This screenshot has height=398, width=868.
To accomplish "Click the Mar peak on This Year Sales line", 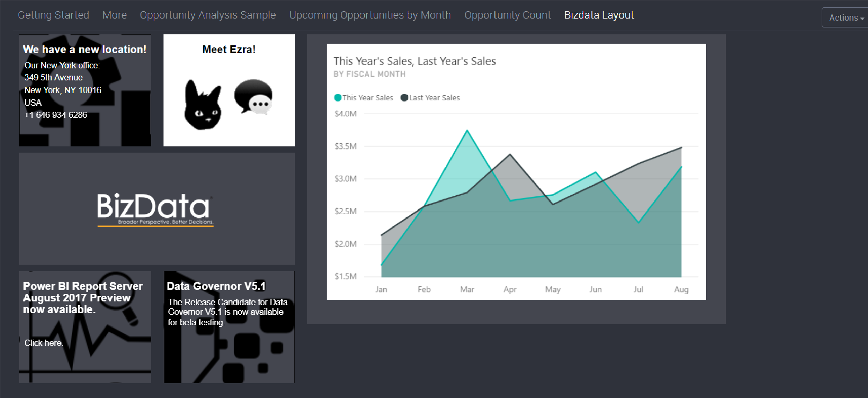I will click(x=467, y=130).
